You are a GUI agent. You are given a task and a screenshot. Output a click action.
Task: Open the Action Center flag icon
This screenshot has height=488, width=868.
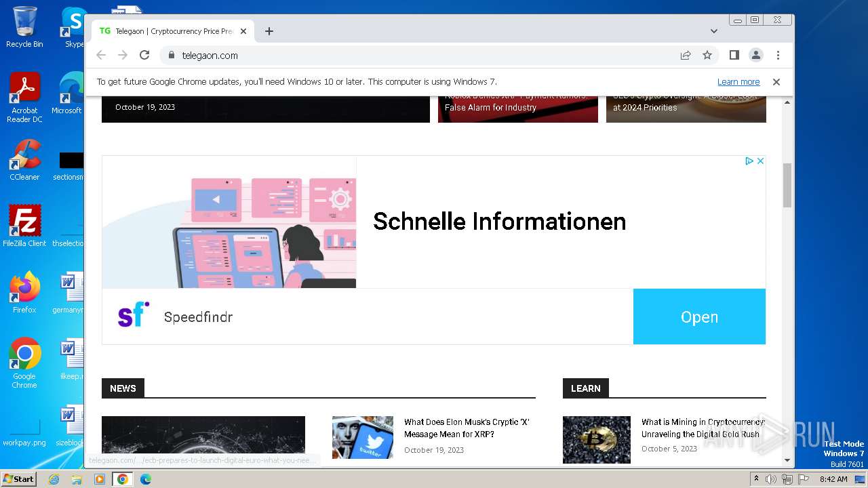(x=804, y=479)
